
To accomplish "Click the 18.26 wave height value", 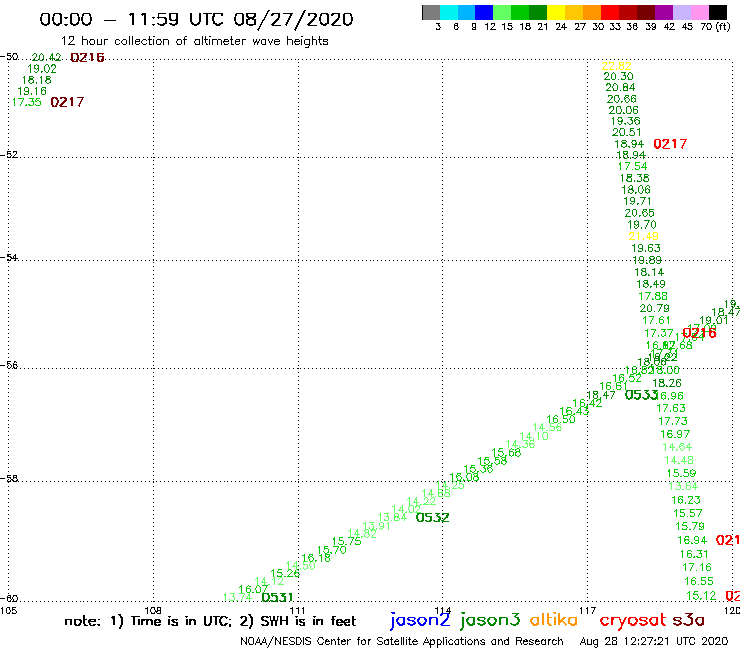I will [667, 383].
